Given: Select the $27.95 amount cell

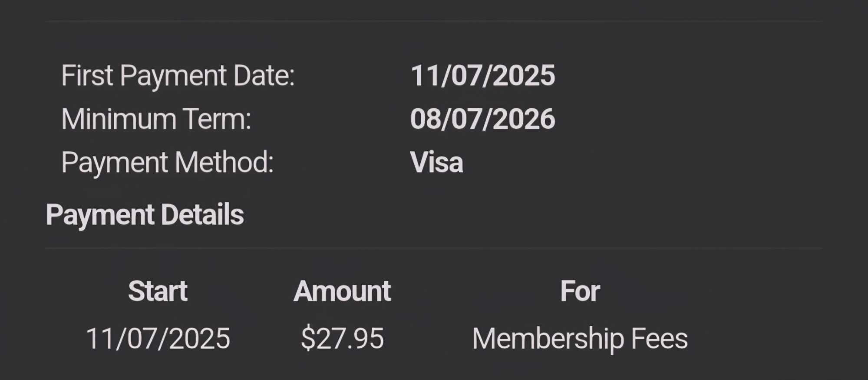Looking at the screenshot, I should (342, 339).
